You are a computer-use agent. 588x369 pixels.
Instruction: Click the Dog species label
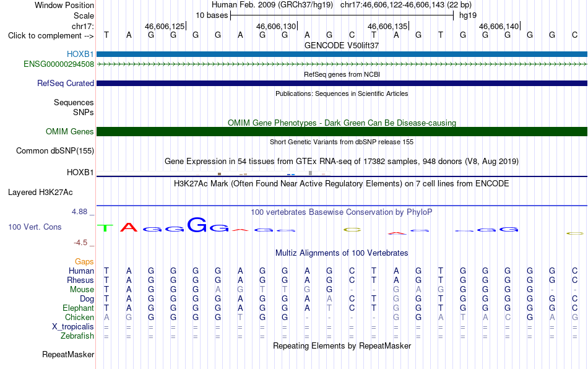[87, 299]
